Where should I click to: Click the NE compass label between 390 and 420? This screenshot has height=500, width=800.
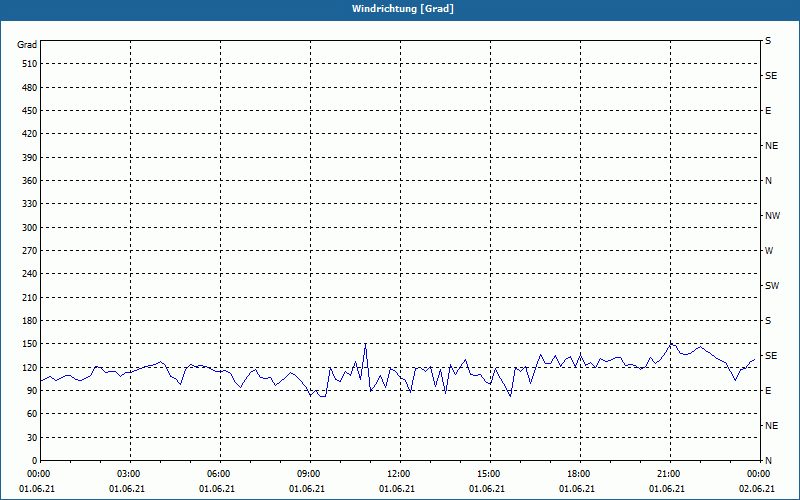click(x=771, y=146)
